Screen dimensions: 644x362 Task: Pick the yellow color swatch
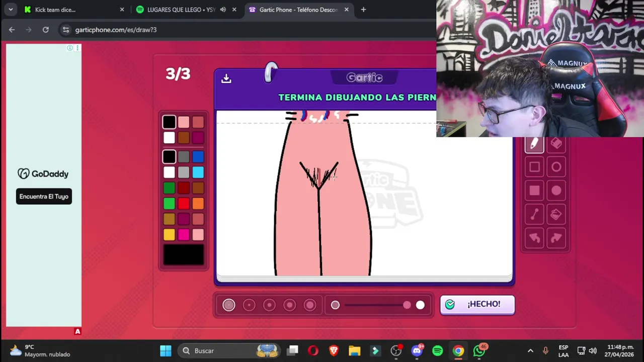169,235
